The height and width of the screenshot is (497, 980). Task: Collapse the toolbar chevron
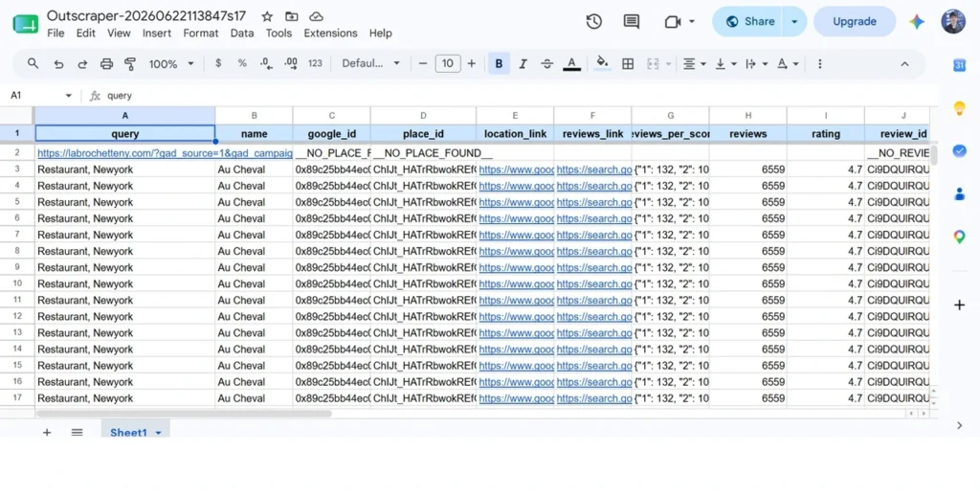pyautogui.click(x=904, y=64)
